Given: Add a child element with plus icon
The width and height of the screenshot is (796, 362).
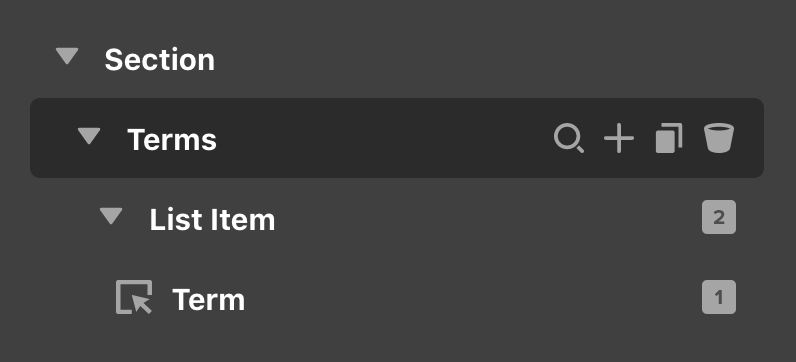Looking at the screenshot, I should [619, 138].
